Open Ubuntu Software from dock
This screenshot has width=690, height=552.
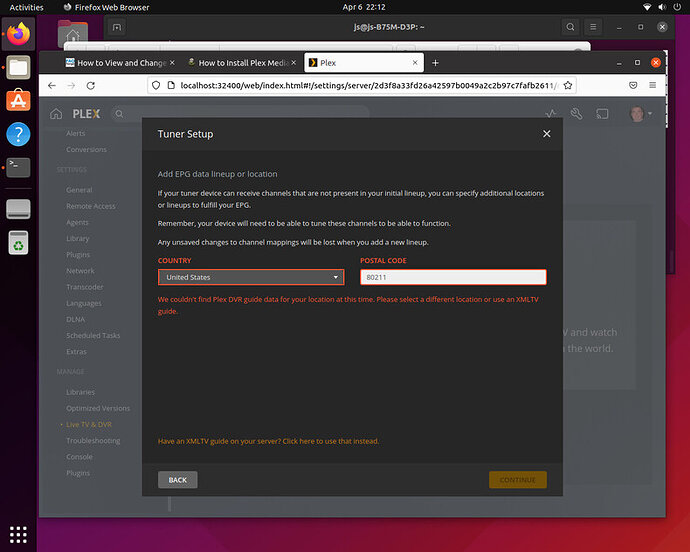point(18,100)
